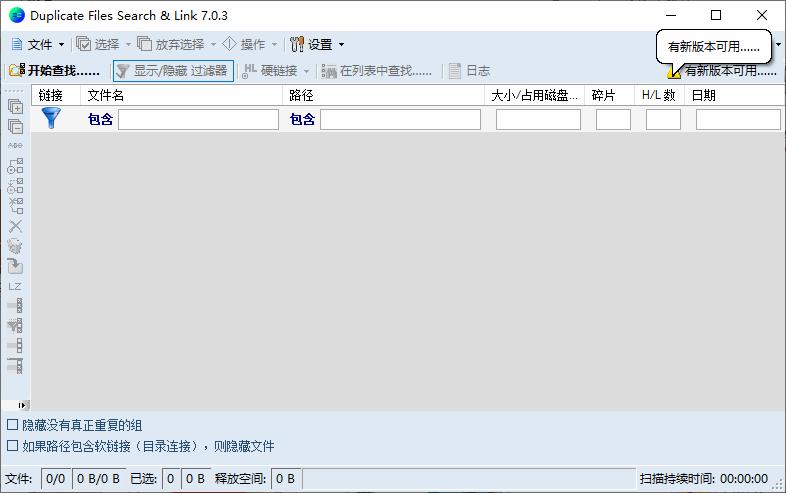Click the blue funnel filter icon

(51, 118)
